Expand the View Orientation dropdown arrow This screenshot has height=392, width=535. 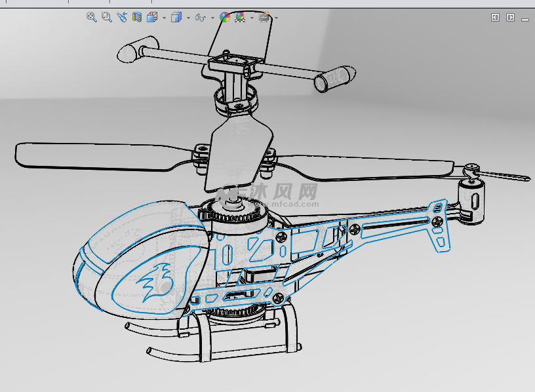pos(163,16)
